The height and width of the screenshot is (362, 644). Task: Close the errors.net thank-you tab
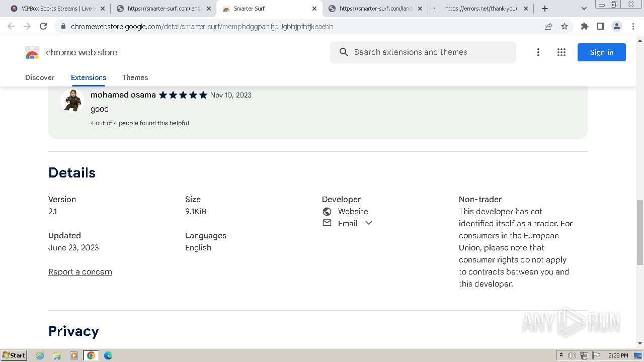click(x=526, y=9)
